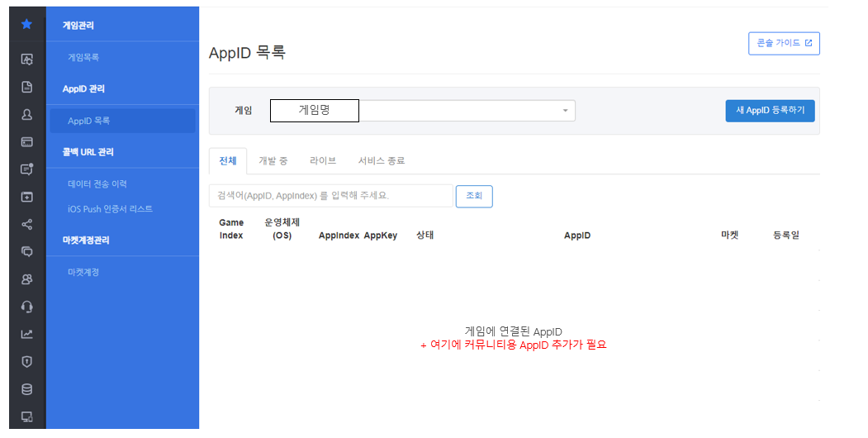Viewport: 868px width, 438px height.
Task: Click the AppIndex column header
Action: coord(339,236)
